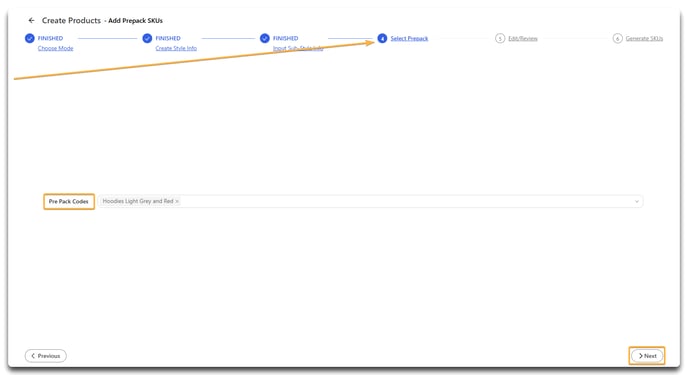Open the Create Style Info step link
The width and height of the screenshot is (688, 375).
(x=176, y=48)
